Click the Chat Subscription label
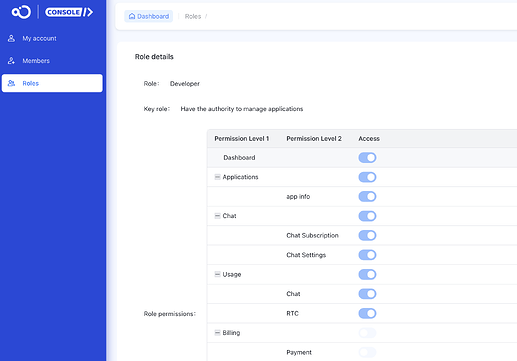 [x=312, y=235]
